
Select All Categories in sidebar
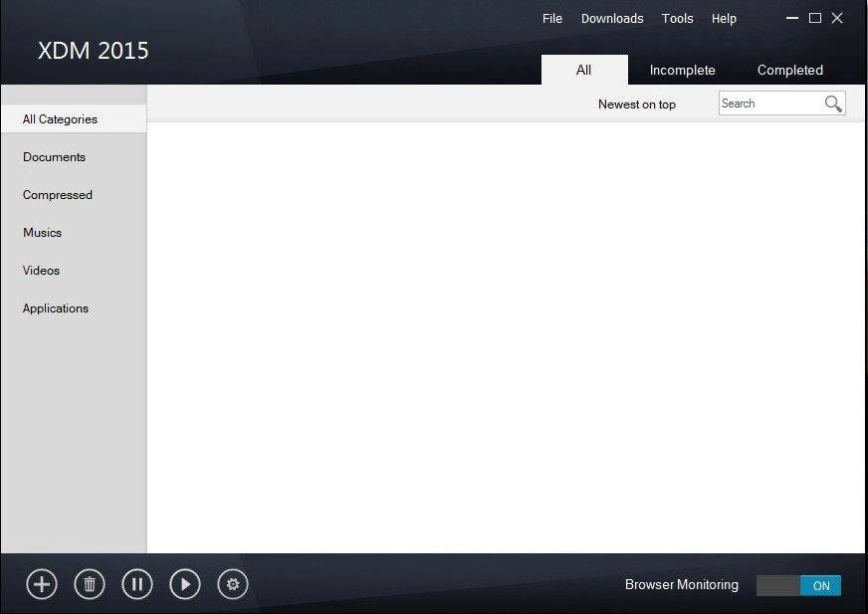(74, 119)
